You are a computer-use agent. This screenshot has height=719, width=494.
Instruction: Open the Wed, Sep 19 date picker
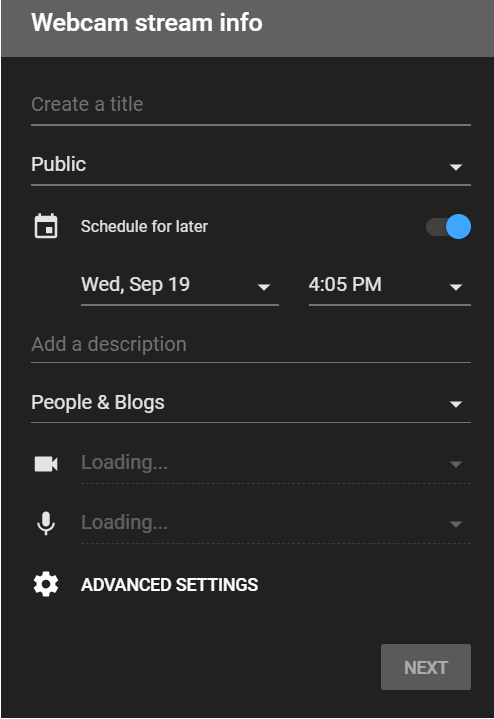coord(180,285)
